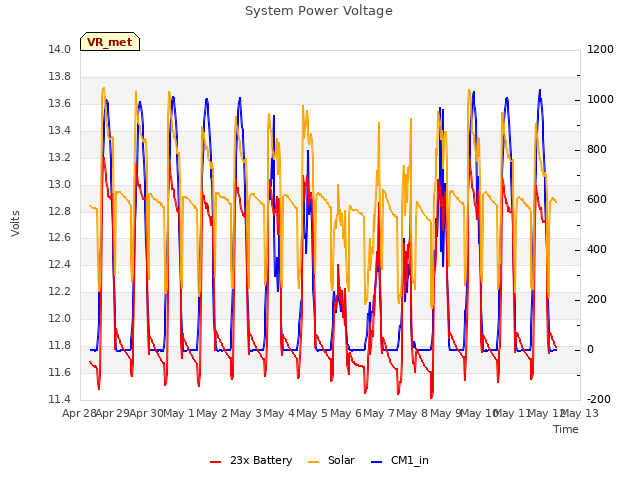The height and width of the screenshot is (480, 640).
Task: Toggle the Solar legend entry
Action: [331, 460]
